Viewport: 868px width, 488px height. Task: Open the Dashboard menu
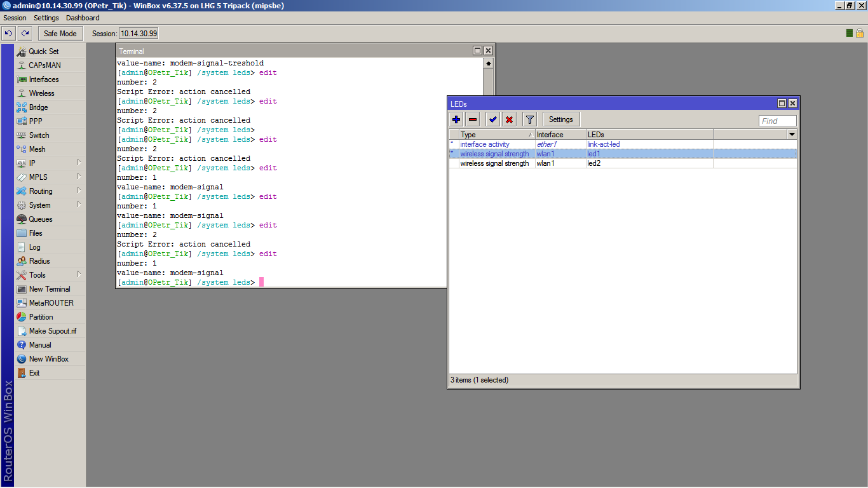tap(83, 18)
